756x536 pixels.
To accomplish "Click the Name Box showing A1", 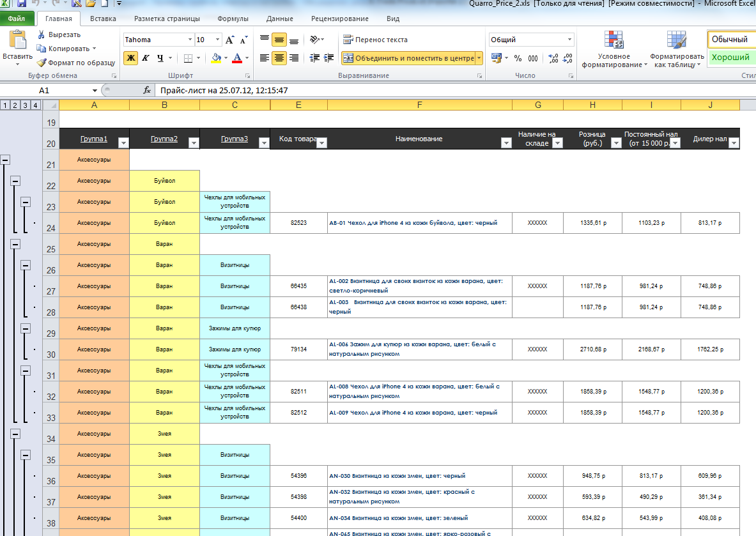I will (x=44, y=90).
